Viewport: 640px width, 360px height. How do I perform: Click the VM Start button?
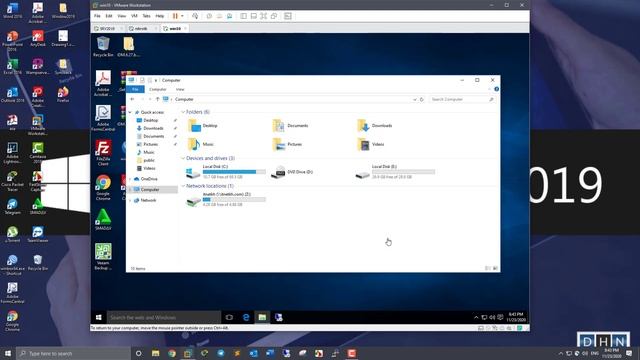[x=98, y=317]
